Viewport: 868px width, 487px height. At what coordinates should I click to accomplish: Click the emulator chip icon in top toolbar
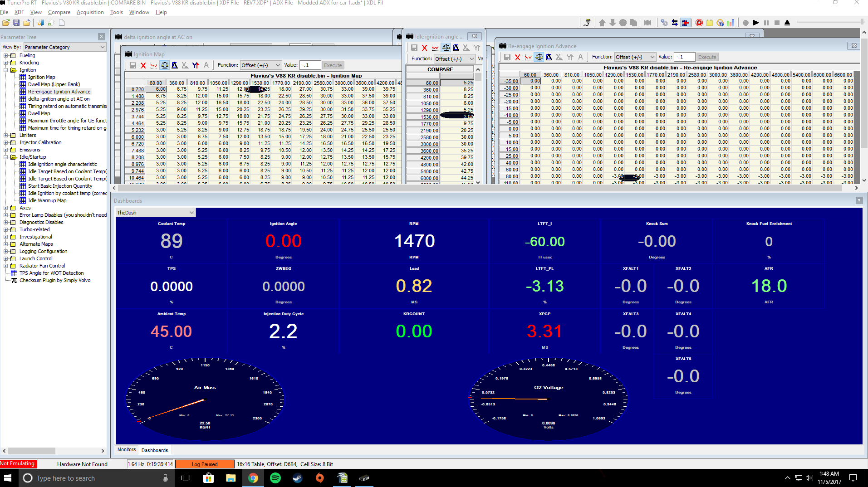tap(647, 23)
